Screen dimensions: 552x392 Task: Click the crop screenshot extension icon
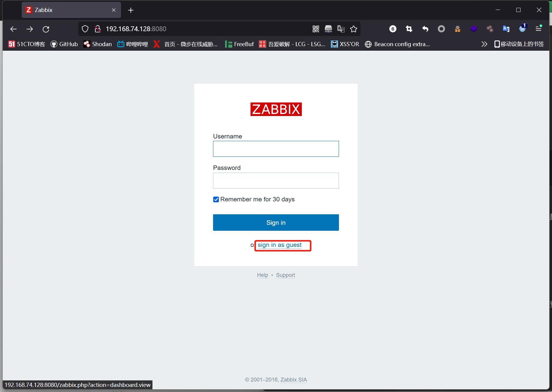pyautogui.click(x=409, y=29)
